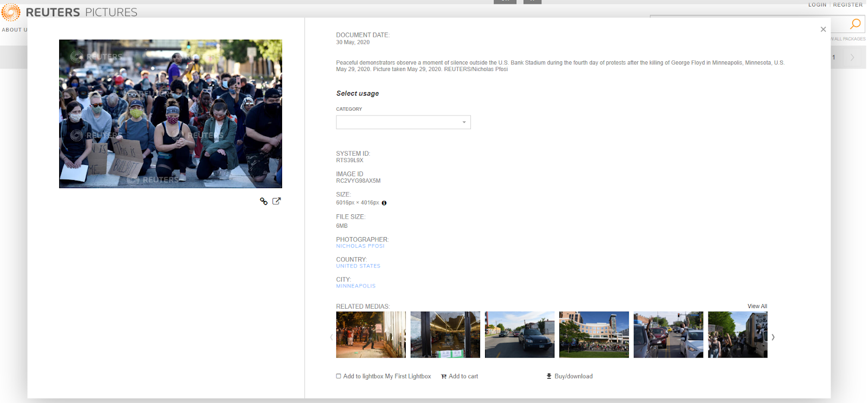Tick Add to lightbox My First Lightbox
Image resolution: width=868 pixels, height=403 pixels.
pos(339,376)
